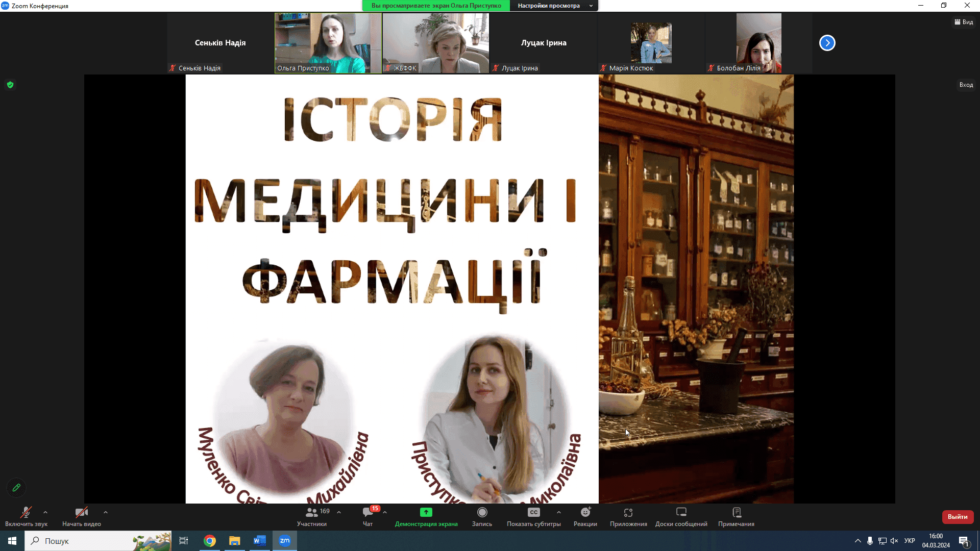Unmute microphone with Включить звук

tap(26, 516)
